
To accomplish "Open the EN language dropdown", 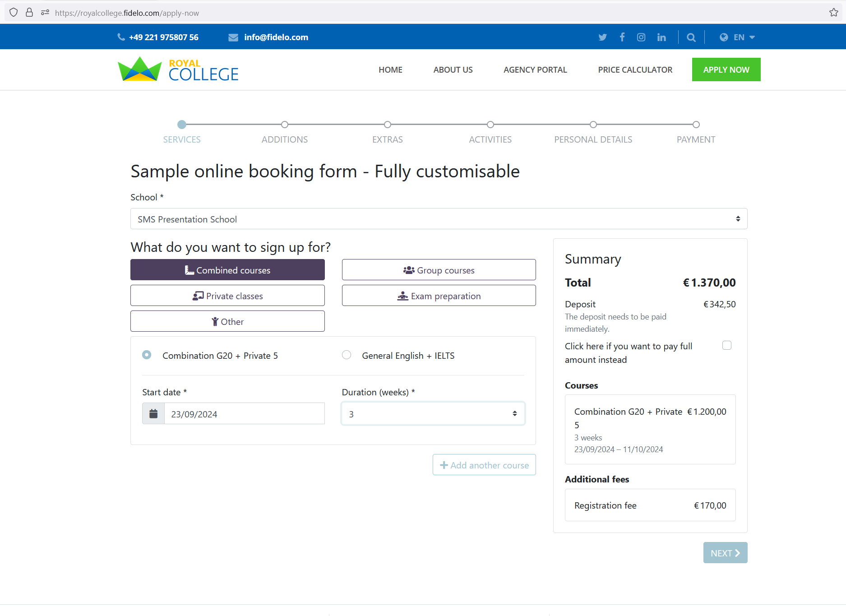I will pos(737,37).
